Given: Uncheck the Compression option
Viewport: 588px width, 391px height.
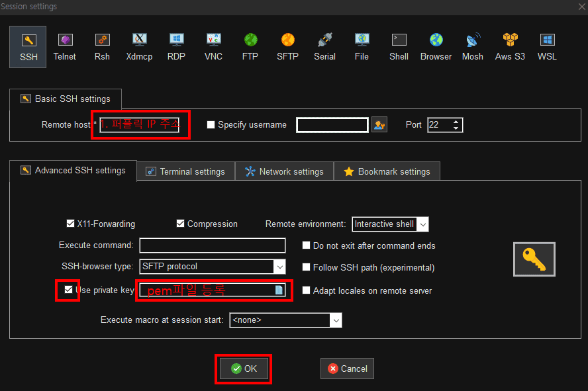Looking at the screenshot, I should (x=180, y=224).
